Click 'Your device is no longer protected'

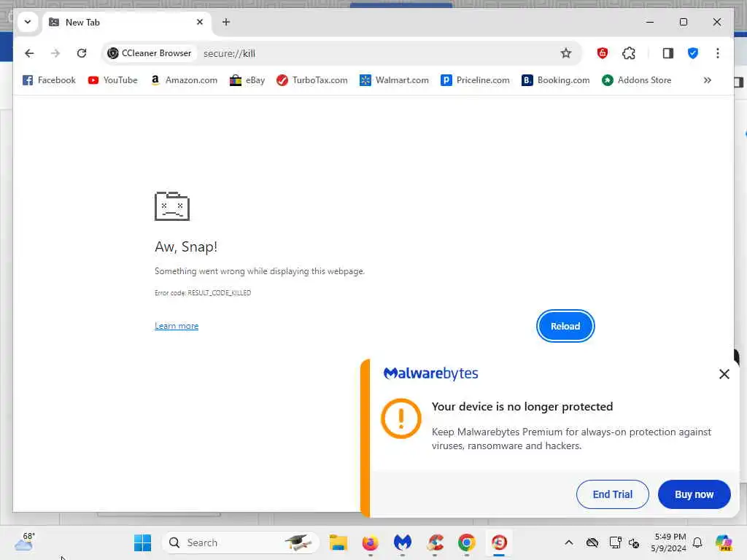[x=522, y=407]
